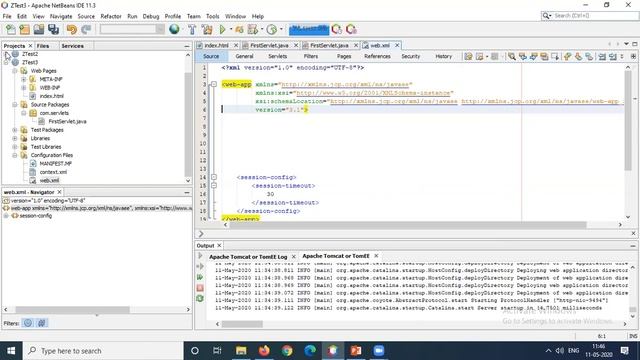Viewport: 640px width, 360px height.
Task: Open Microsoft Edge from the taskbar
Action: (x=310, y=351)
